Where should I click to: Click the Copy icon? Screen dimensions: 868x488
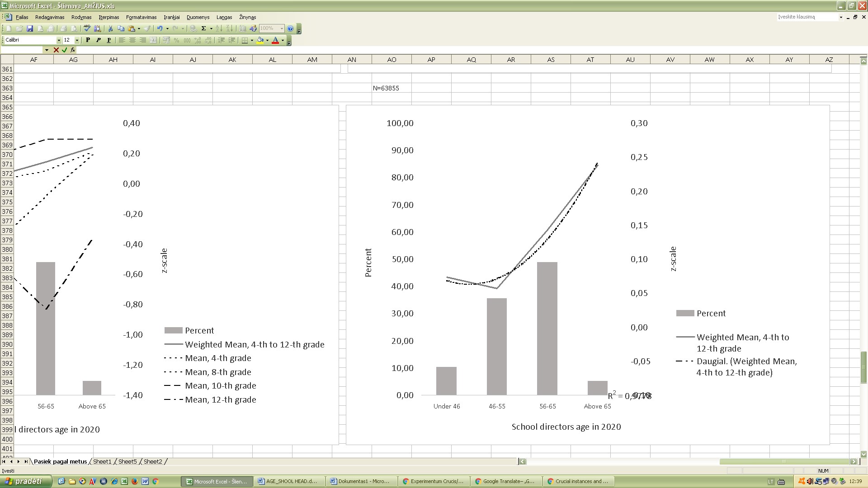pyautogui.click(x=121, y=28)
